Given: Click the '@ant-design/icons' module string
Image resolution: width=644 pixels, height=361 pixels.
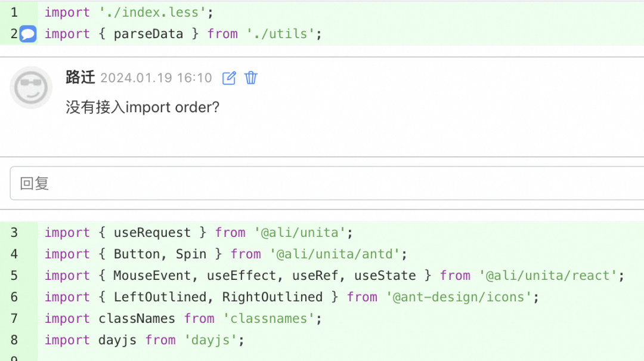Looking at the screenshot, I should click(459, 297).
